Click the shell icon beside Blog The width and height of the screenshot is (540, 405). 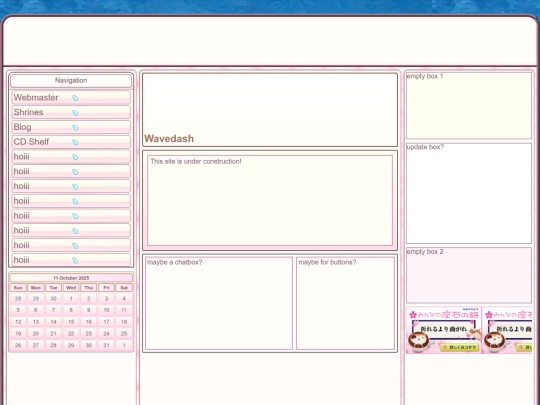(x=75, y=127)
